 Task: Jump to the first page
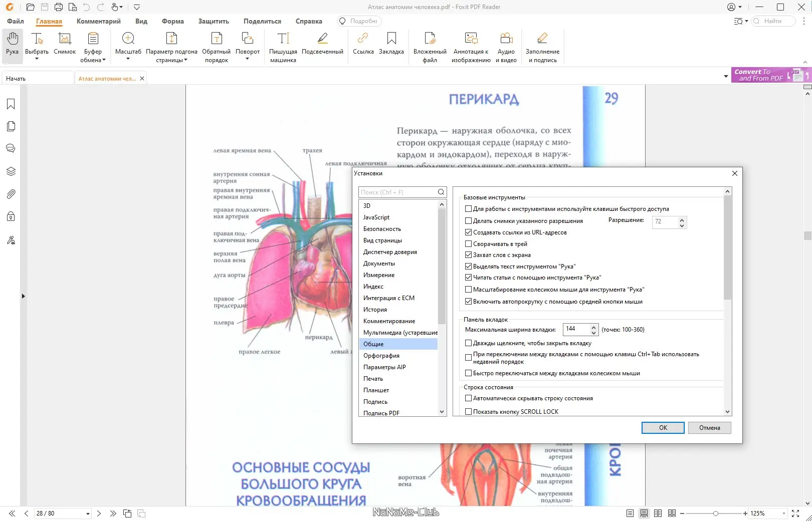pyautogui.click(x=12, y=513)
